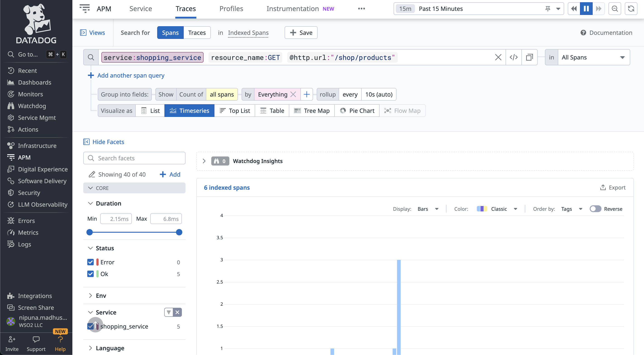Open Metrics in sidebar

[23, 232]
